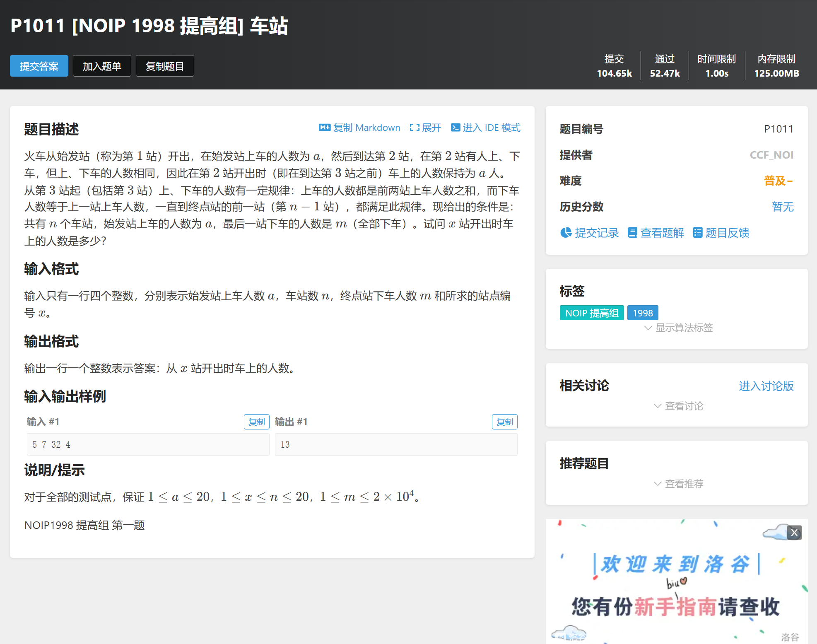Copy sample input #1
Viewport: 817px width, 644px height.
click(256, 422)
